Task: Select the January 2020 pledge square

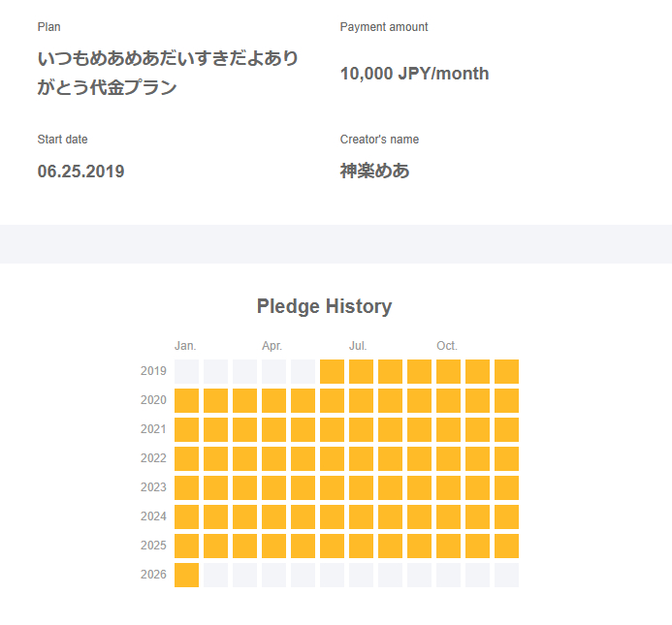Action: click(x=186, y=400)
